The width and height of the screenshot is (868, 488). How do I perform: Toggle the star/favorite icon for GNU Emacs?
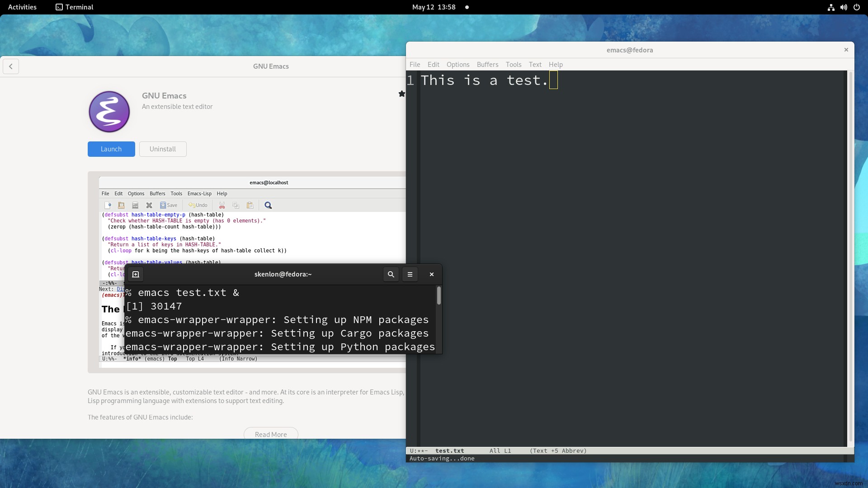coord(402,94)
